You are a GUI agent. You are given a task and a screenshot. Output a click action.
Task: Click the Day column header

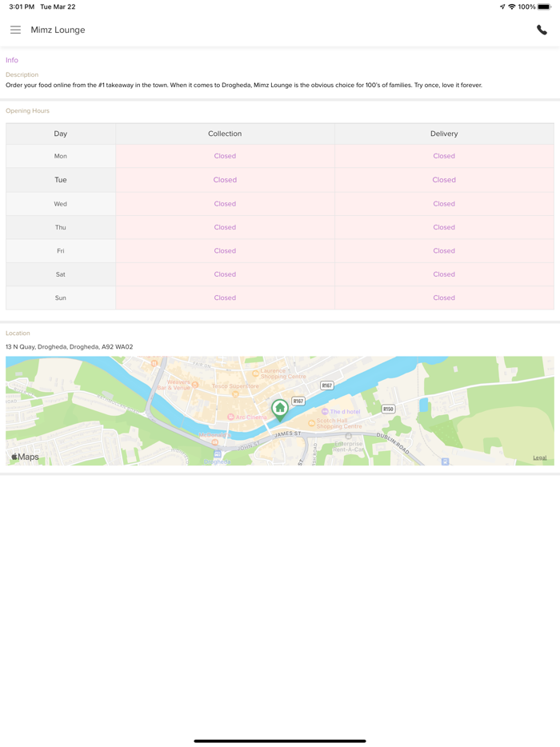pos(61,134)
